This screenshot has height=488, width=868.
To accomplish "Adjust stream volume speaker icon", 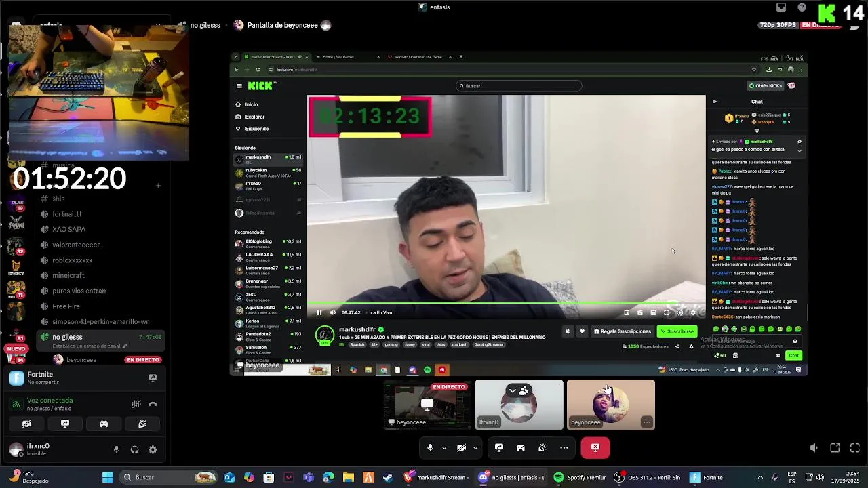I will click(x=814, y=448).
